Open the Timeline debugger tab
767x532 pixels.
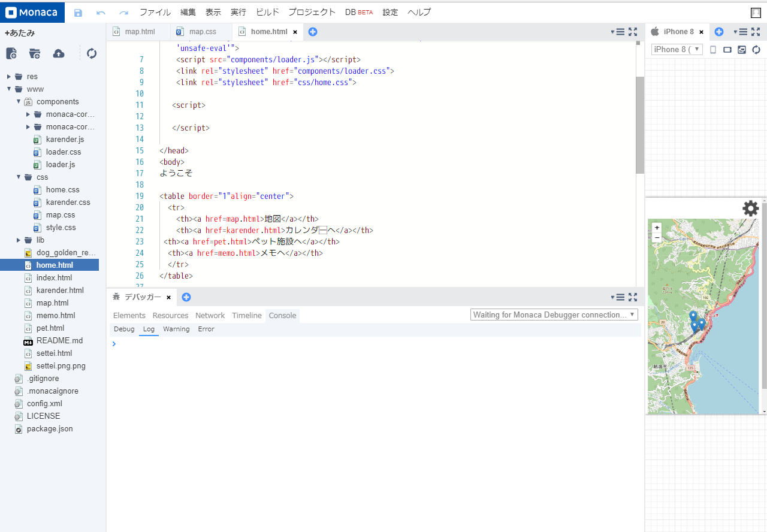tap(247, 316)
